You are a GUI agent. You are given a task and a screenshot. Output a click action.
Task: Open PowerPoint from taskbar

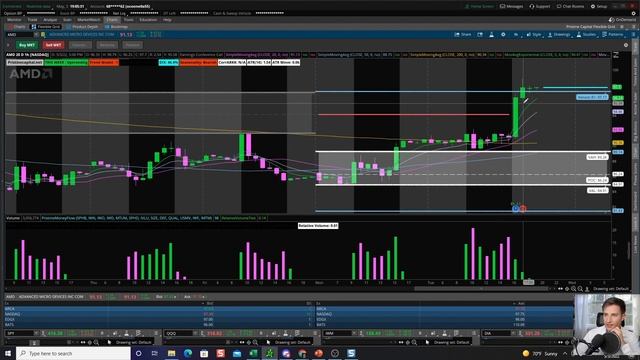(319, 353)
